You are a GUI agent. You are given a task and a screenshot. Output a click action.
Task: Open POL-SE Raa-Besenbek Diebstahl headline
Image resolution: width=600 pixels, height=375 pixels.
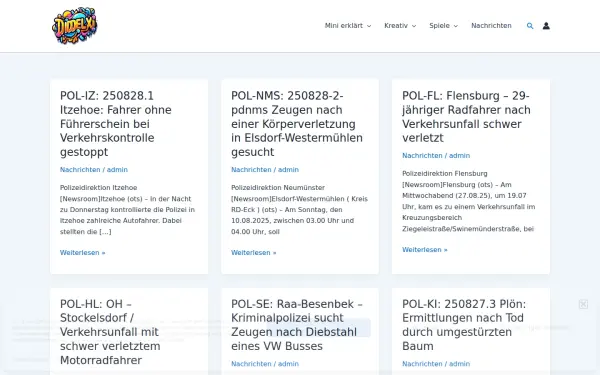tap(297, 325)
